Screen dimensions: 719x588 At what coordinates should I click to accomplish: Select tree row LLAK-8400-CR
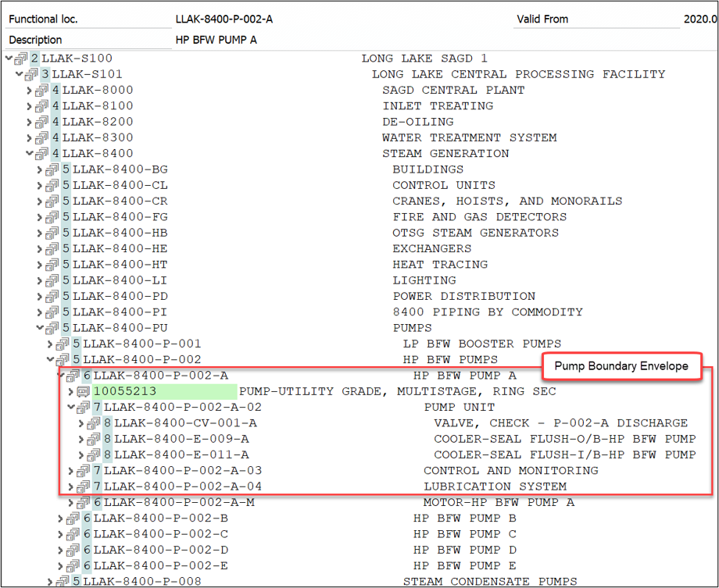[x=120, y=201]
